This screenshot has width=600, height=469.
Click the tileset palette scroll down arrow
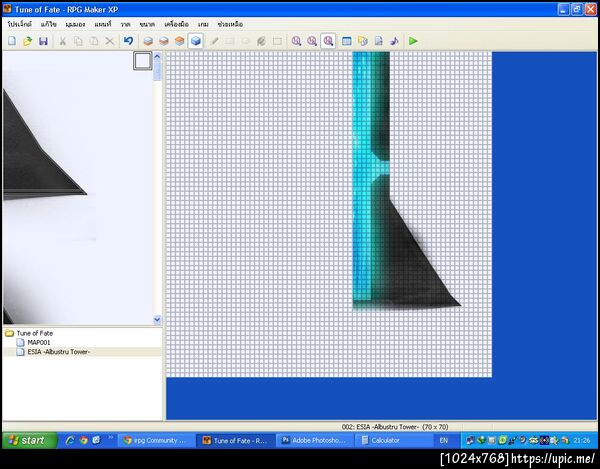click(157, 319)
